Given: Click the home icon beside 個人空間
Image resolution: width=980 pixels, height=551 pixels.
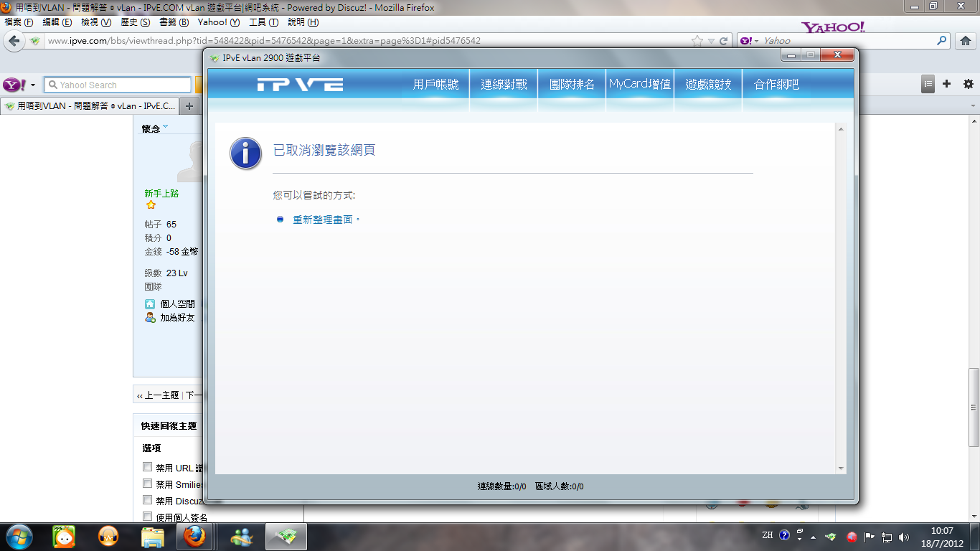Looking at the screenshot, I should click(x=150, y=304).
